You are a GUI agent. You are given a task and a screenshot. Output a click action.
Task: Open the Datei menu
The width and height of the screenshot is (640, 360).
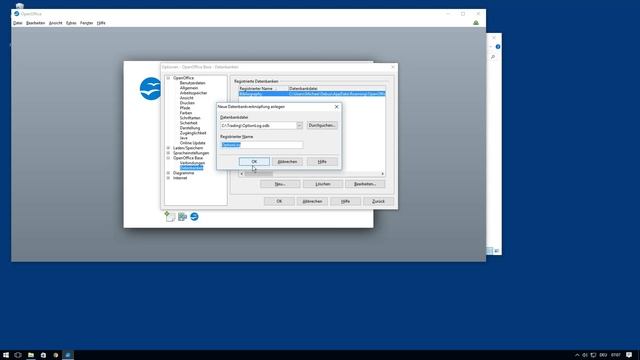click(18, 23)
